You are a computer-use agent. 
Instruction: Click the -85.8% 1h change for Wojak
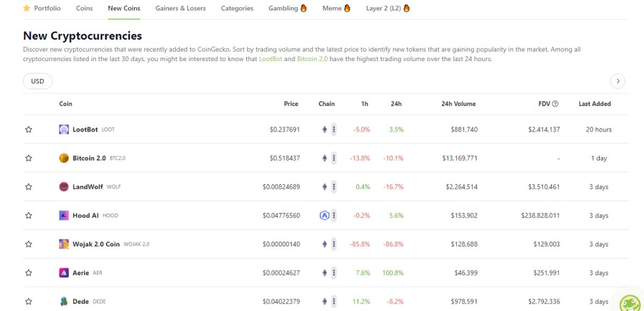[x=360, y=244]
